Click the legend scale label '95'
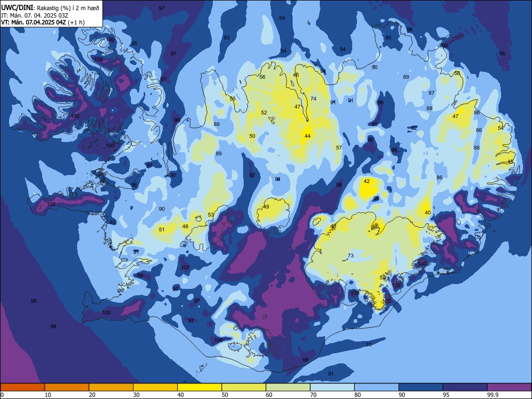This screenshot has height=399, width=532. pos(446,395)
